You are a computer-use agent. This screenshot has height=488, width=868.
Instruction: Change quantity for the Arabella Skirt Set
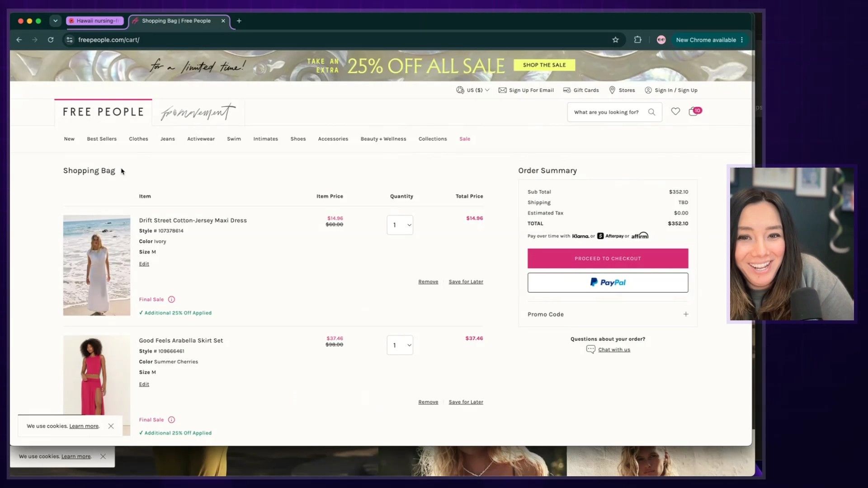coord(400,345)
